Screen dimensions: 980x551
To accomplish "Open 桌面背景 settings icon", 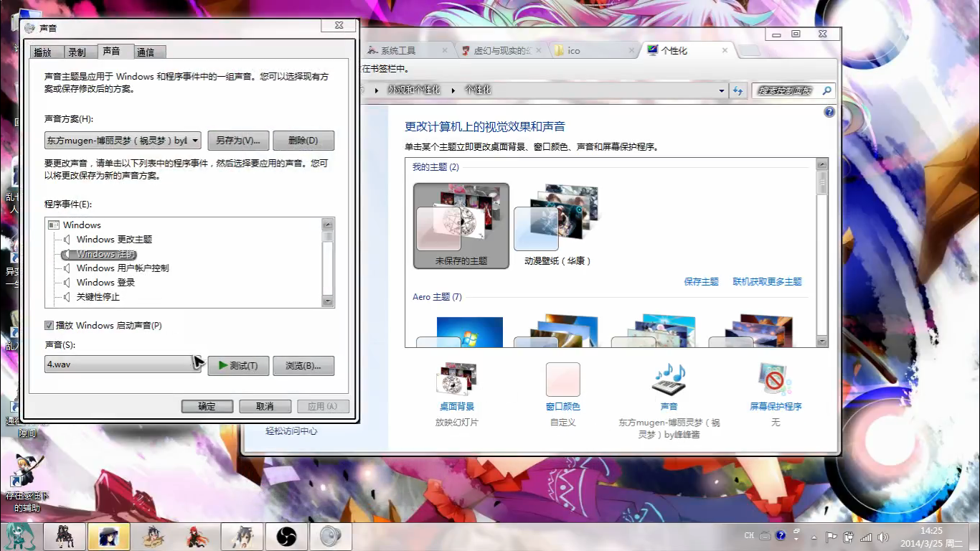I will [456, 379].
